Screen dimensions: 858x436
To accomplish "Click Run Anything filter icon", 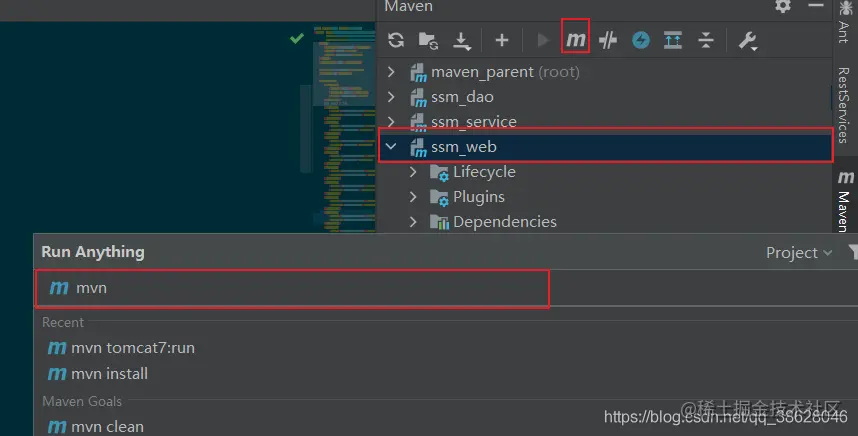I will click(853, 252).
